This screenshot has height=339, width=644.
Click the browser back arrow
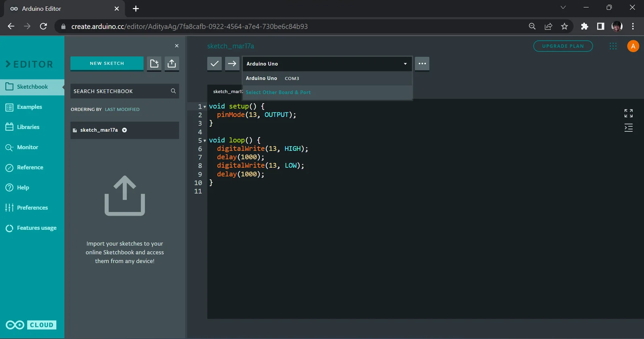(x=11, y=26)
